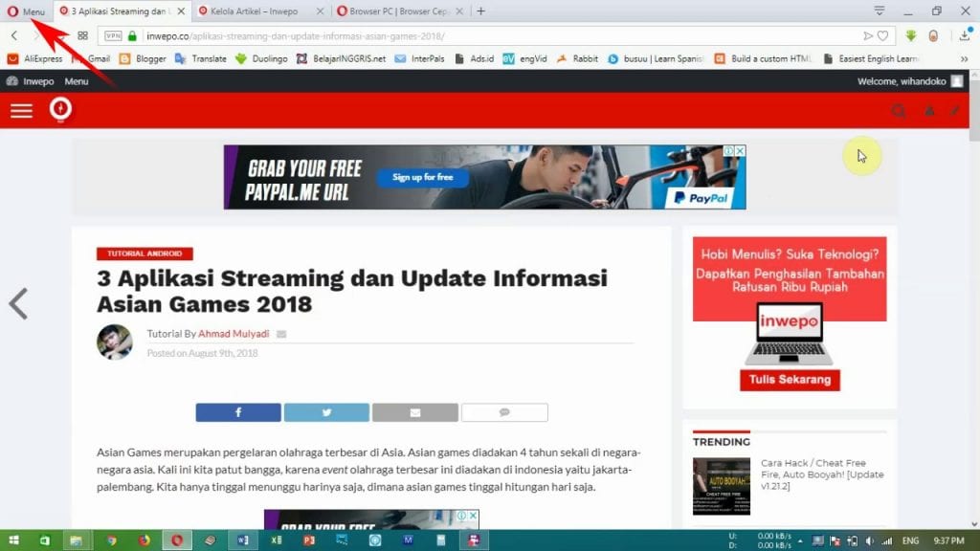Share article via email button
This screenshot has height=551, width=980.
point(415,412)
